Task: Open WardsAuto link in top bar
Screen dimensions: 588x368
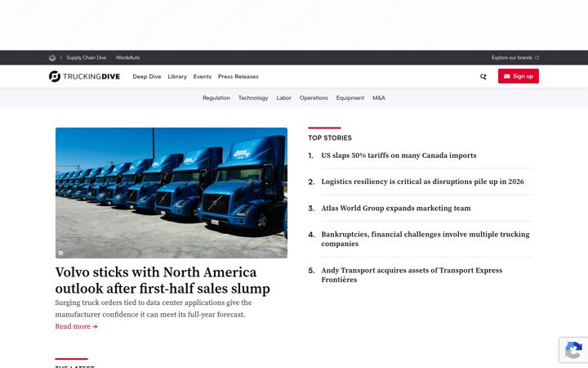Action: pos(127,58)
